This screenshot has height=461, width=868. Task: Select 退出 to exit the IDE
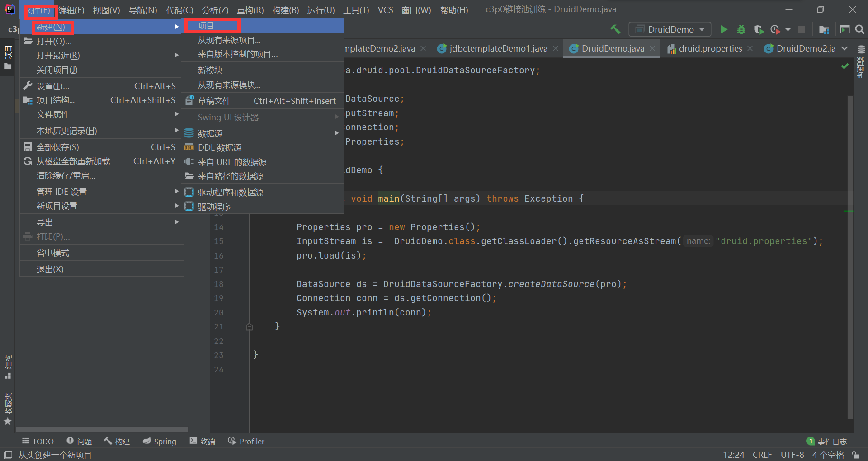point(102,269)
